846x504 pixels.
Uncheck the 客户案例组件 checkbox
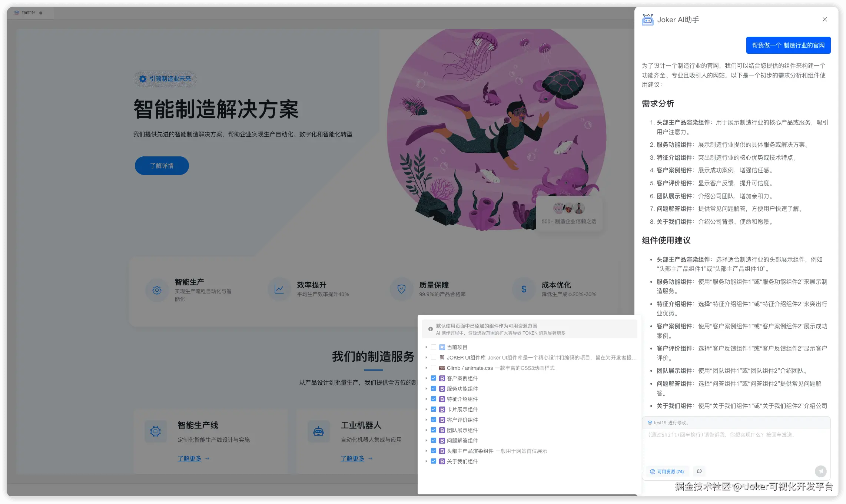pos(434,378)
